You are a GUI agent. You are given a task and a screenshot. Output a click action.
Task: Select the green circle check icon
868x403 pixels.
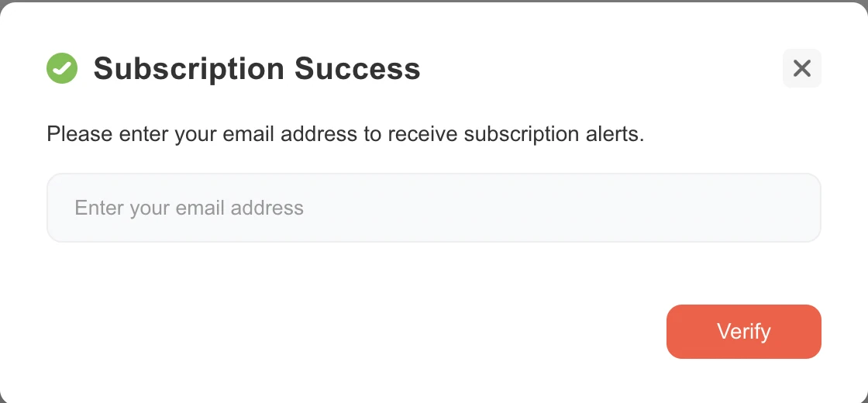(x=62, y=68)
